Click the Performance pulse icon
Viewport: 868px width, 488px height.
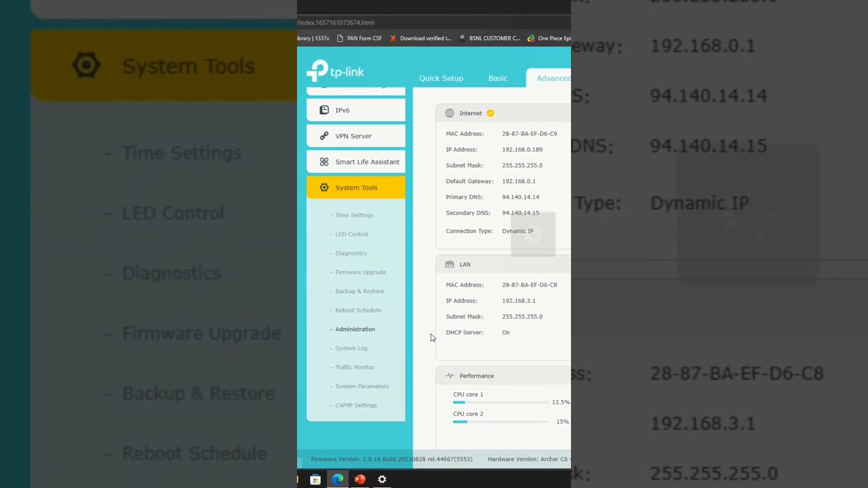pyautogui.click(x=450, y=375)
